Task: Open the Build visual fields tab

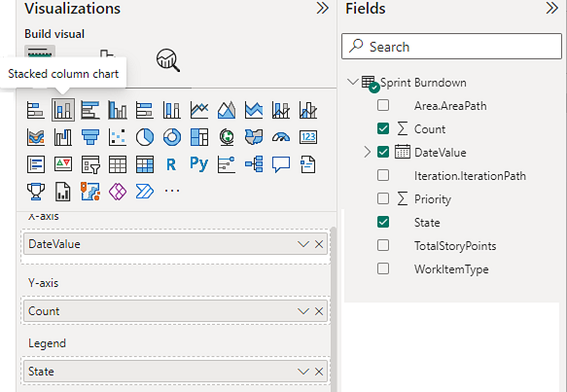Action: [40, 53]
